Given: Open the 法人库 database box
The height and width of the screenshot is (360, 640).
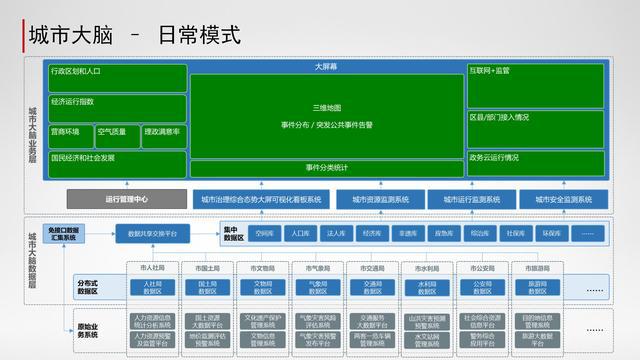Looking at the screenshot, I should point(336,233).
